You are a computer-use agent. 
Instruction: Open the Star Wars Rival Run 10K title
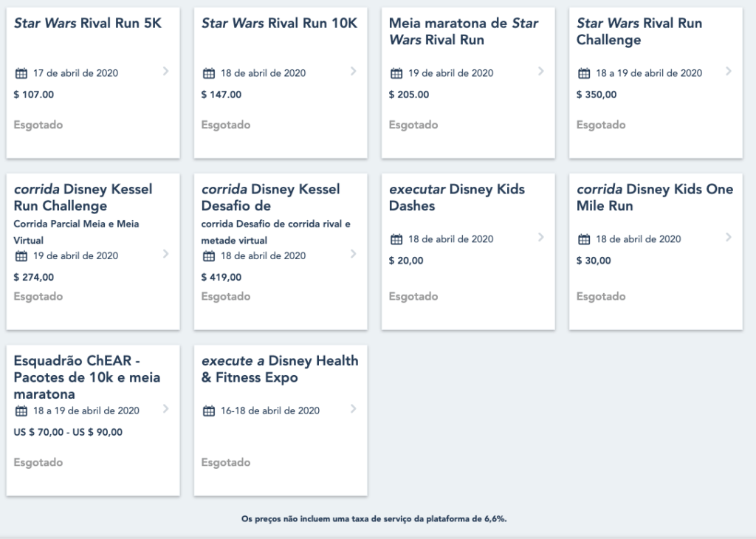(x=280, y=23)
